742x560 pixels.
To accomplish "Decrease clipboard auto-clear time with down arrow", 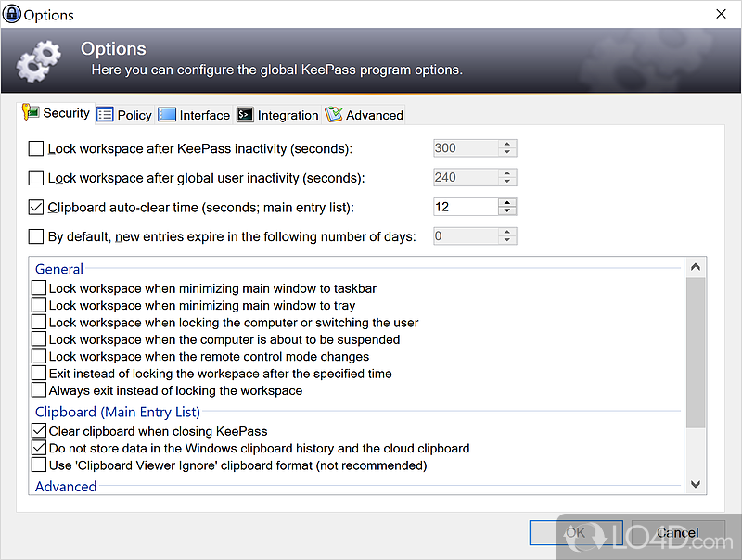I will 507,212.
